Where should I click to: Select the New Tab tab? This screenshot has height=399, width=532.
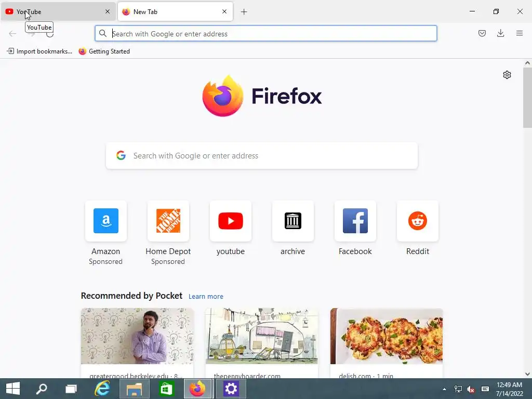pos(175,11)
